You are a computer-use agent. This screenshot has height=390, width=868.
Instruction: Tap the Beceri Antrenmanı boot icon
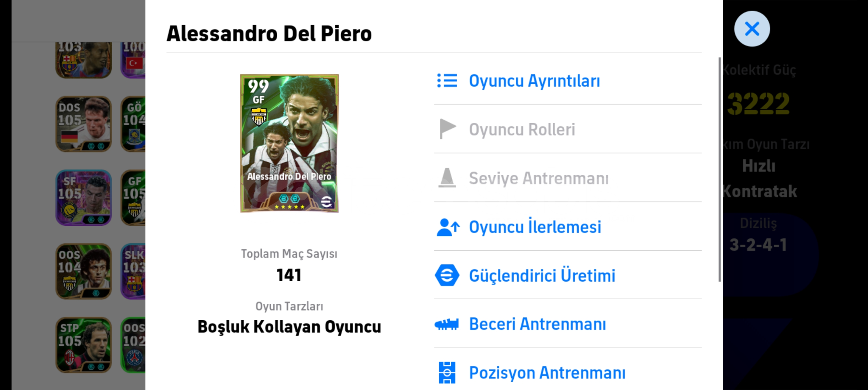[447, 324]
